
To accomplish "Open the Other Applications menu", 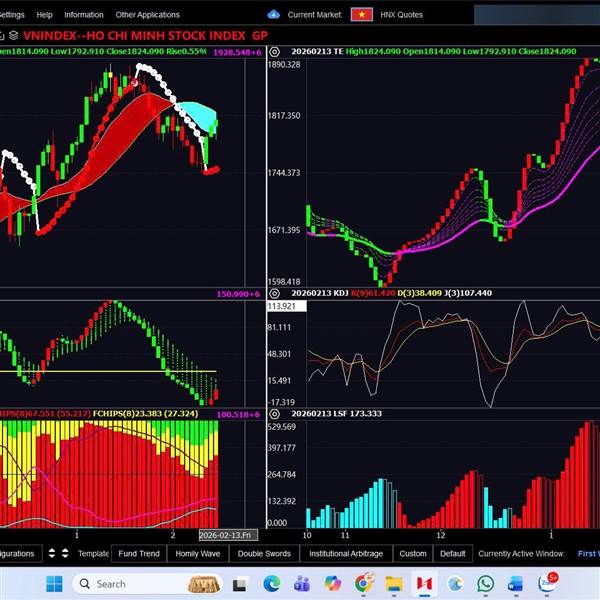I will [147, 15].
